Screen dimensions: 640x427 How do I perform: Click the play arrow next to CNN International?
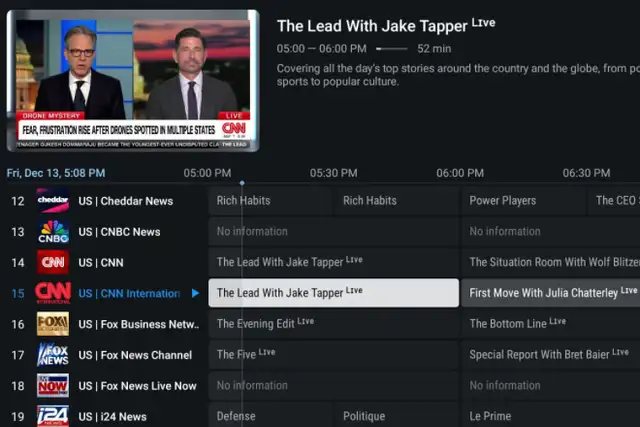(196, 293)
